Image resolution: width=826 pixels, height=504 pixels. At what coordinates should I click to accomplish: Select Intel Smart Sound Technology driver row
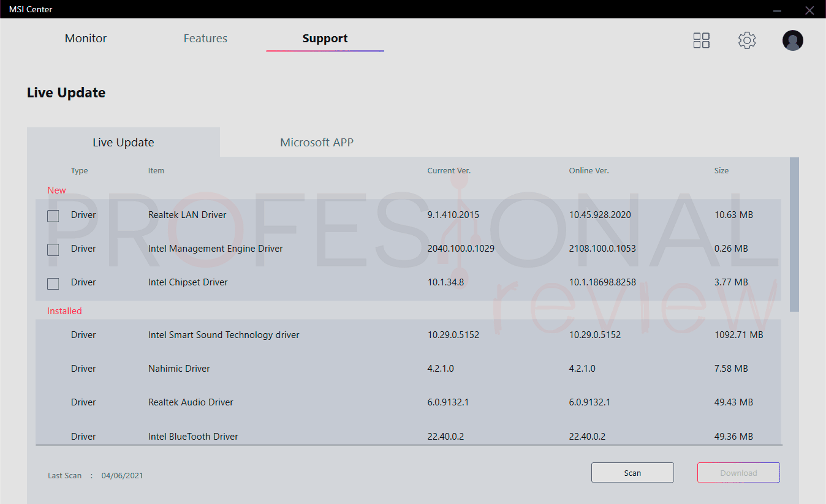coord(408,335)
